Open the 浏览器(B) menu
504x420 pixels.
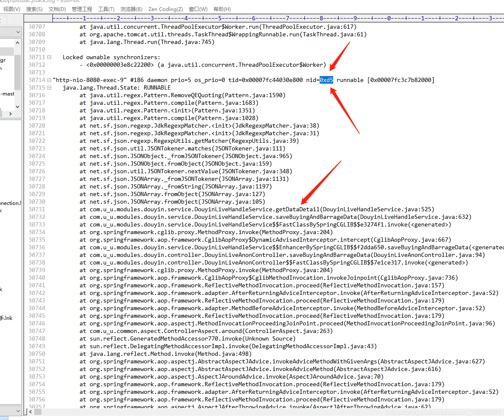(x=131, y=9)
